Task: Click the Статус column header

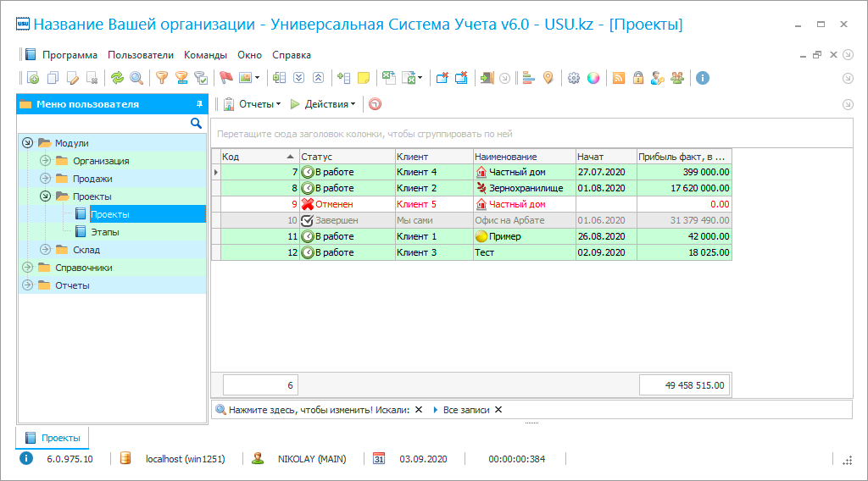Action: click(x=347, y=157)
